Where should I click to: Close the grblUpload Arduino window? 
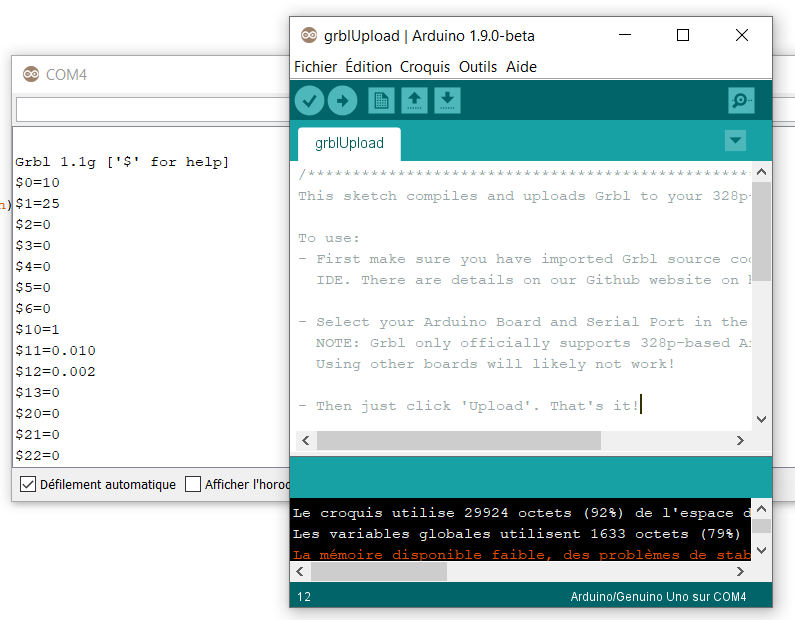[742, 35]
